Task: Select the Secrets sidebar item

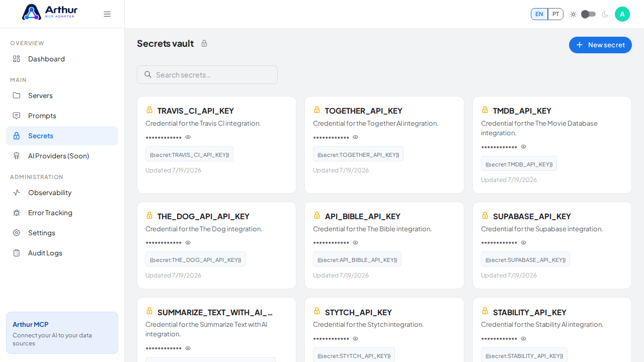Action: (x=62, y=136)
